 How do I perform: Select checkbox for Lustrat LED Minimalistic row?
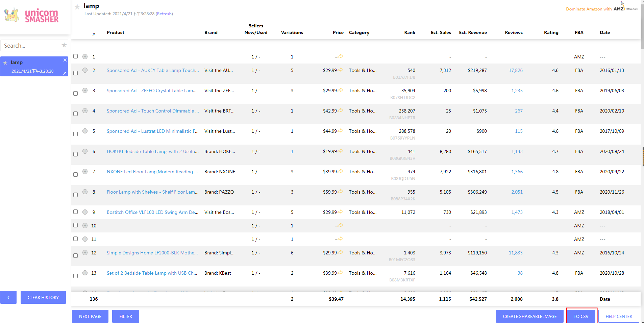click(x=76, y=134)
